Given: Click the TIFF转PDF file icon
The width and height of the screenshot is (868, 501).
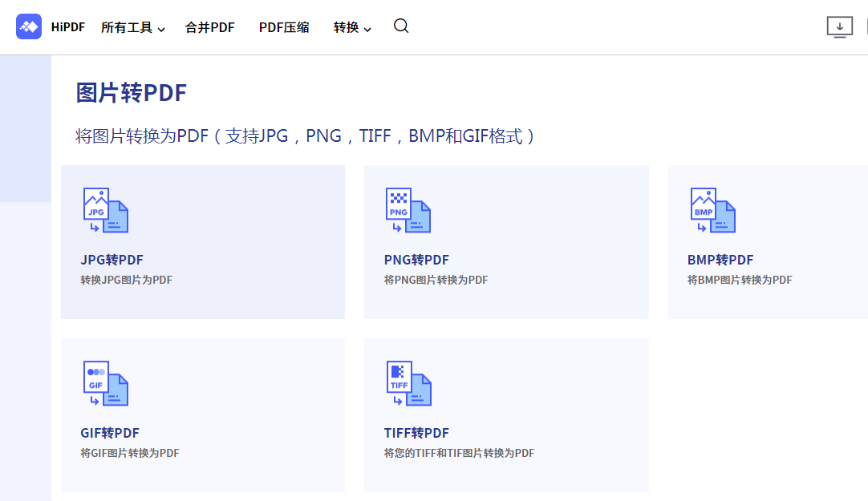Looking at the screenshot, I should pos(408,383).
